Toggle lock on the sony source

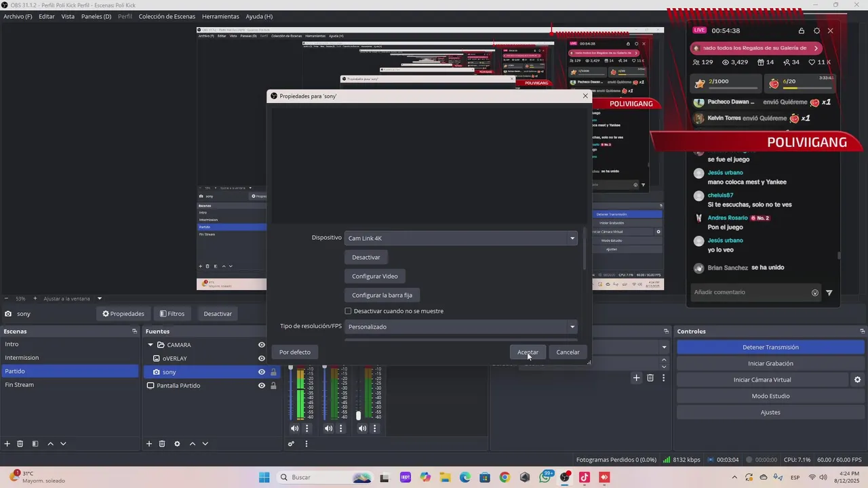click(x=273, y=372)
